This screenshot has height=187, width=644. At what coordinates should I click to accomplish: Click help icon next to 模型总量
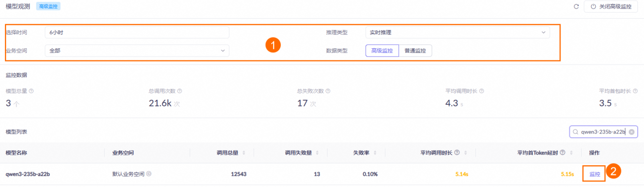32,91
